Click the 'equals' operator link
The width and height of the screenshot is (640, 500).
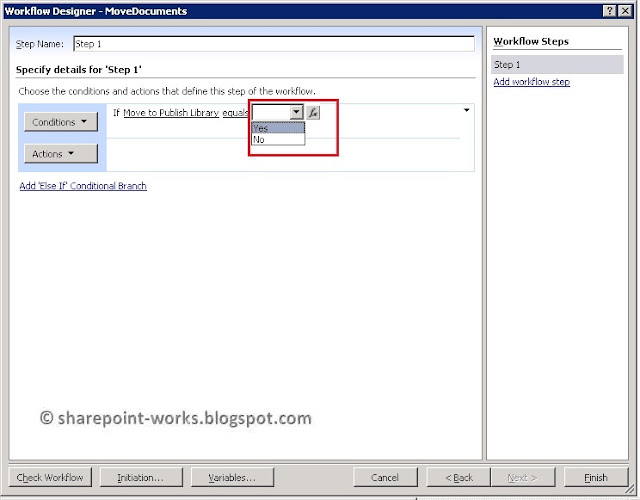236,113
